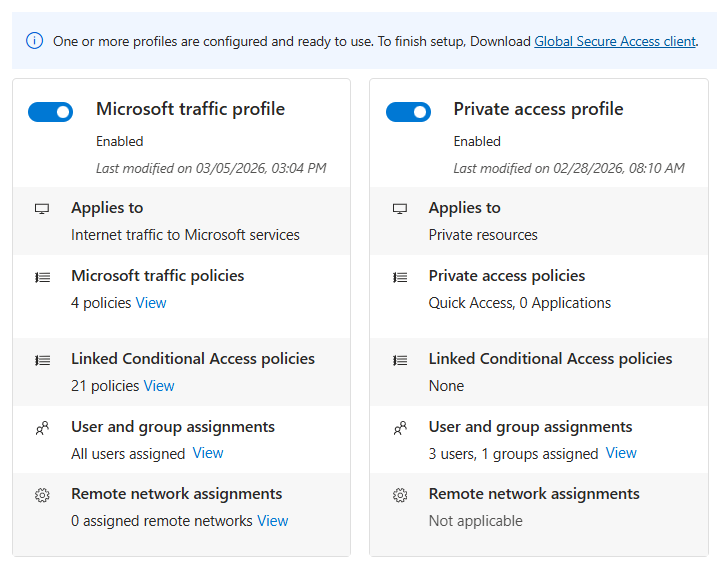Viewport: 717px width, 586px height.
Task: View the 21 linked Conditional Access policies
Action: 159,386
